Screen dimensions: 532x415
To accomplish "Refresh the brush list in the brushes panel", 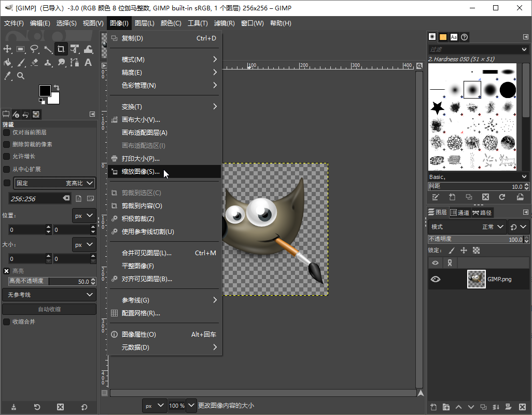I will pos(501,197).
